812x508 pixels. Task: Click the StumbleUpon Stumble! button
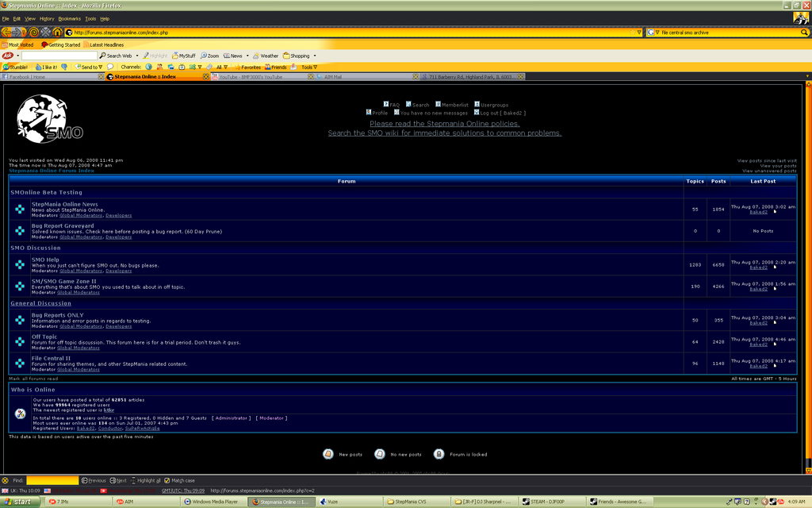[x=16, y=67]
